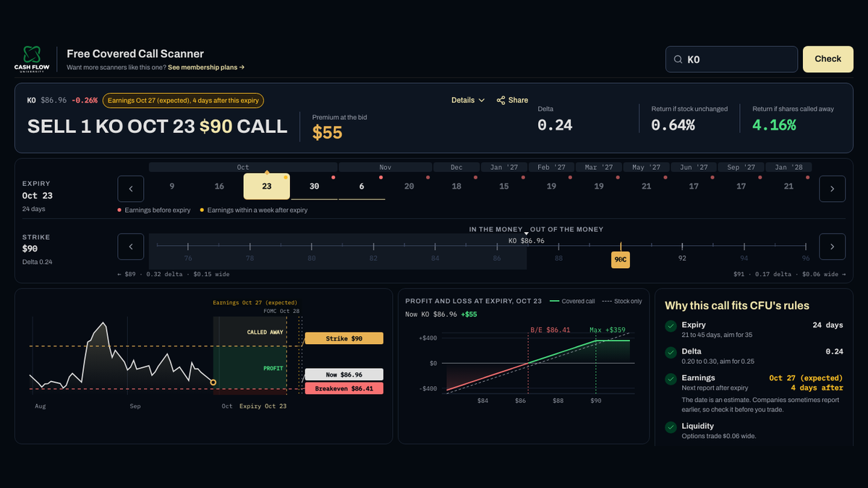Select the Oct 16 expiry
868x488 pixels.
click(219, 187)
